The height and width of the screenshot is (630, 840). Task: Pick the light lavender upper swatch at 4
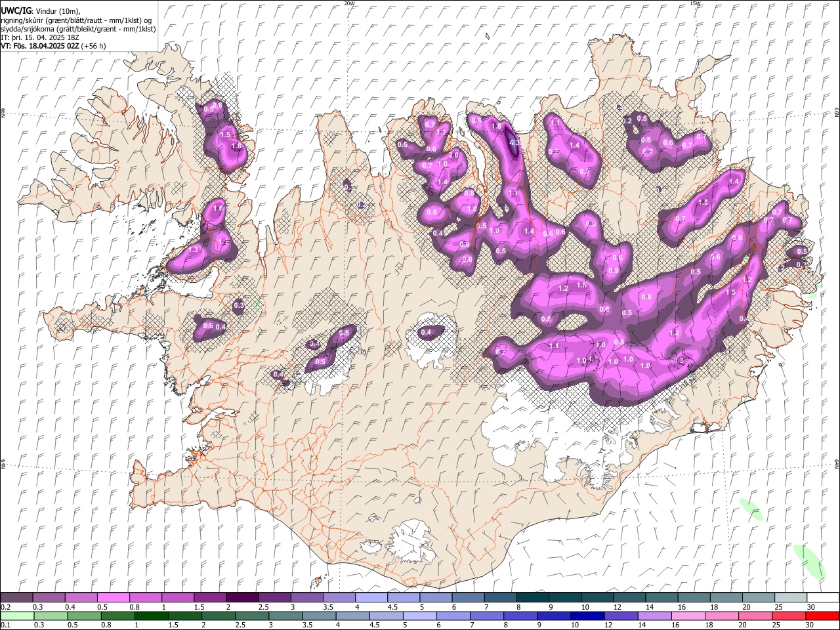[371, 598]
